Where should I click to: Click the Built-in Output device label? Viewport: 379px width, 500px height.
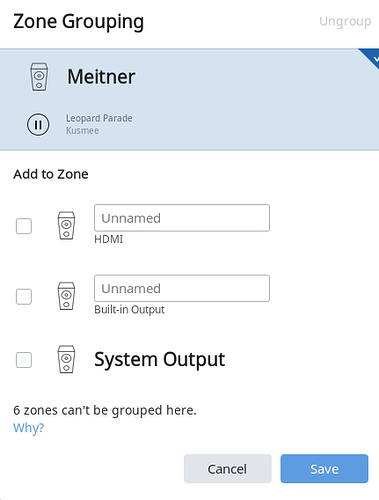pyautogui.click(x=129, y=310)
